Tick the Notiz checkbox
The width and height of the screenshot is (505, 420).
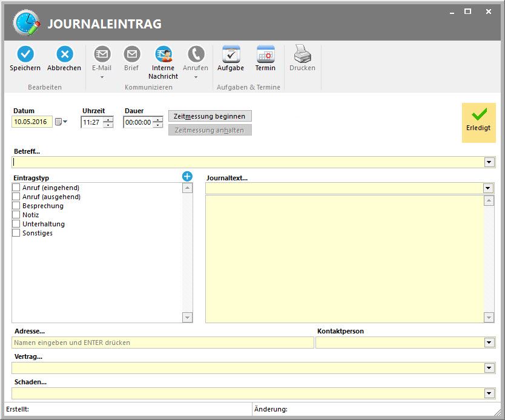[x=16, y=215]
